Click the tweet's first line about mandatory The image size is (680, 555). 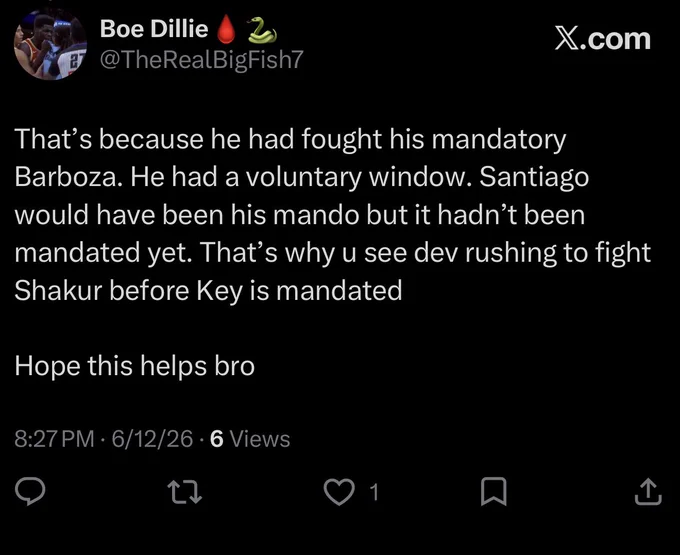click(x=291, y=140)
